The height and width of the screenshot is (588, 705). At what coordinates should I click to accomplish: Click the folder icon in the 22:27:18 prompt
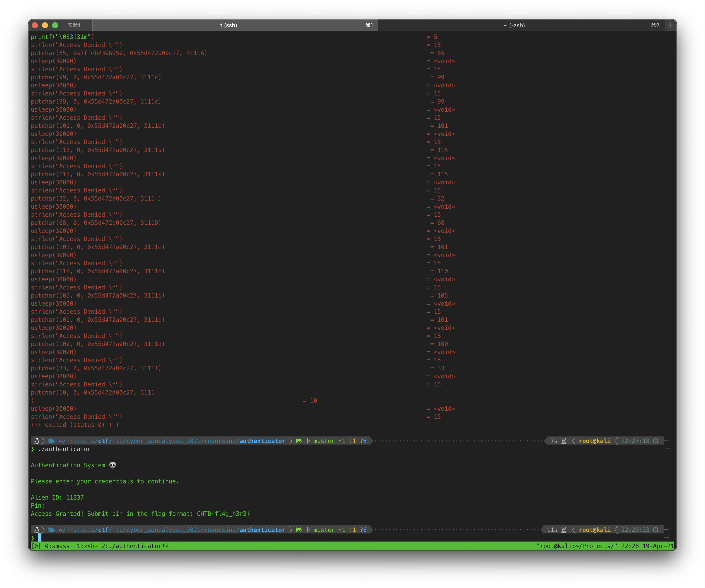coord(51,441)
